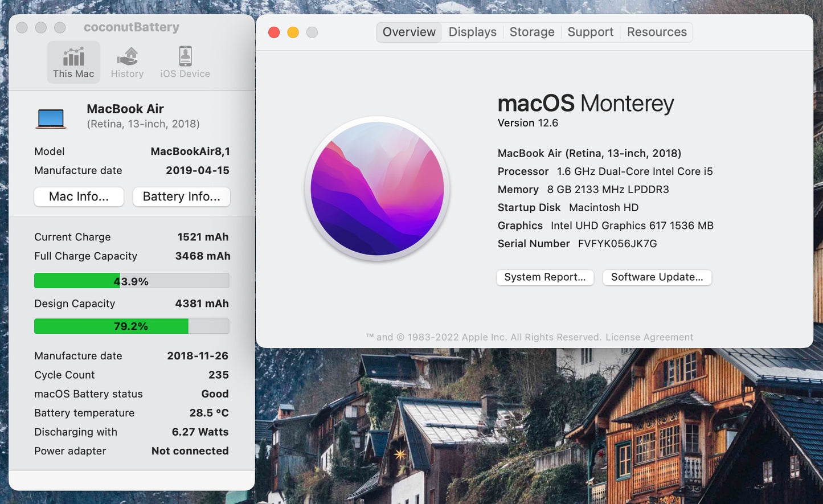Open the Battery Info... details
The height and width of the screenshot is (504, 823).
[x=181, y=196]
